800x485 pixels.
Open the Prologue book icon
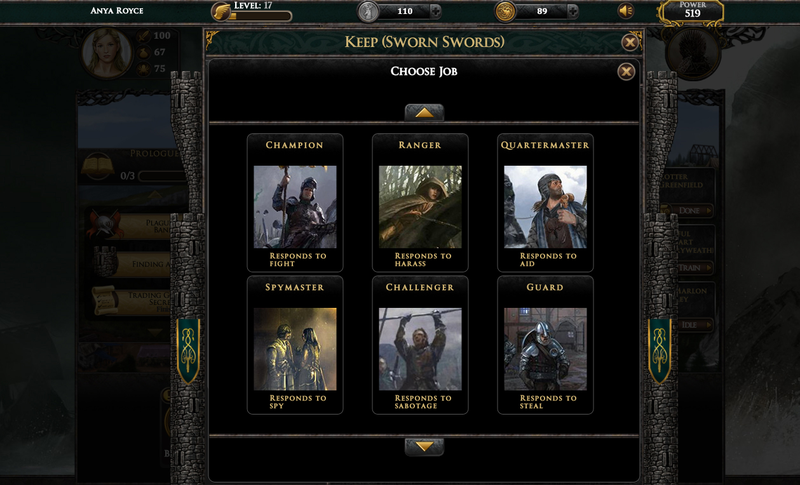[x=97, y=167]
